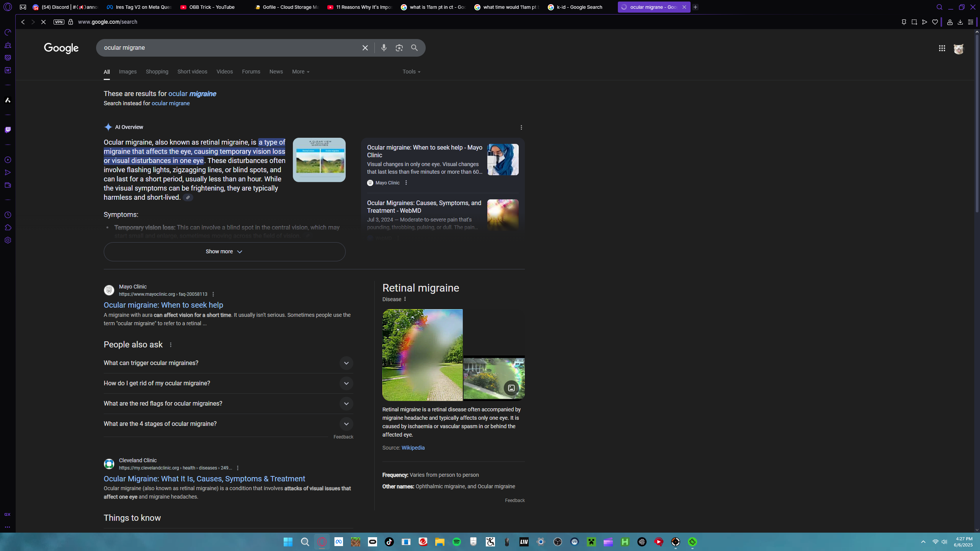Open File Explorer from taskbar
Image resolution: width=980 pixels, height=551 pixels.
point(439,542)
